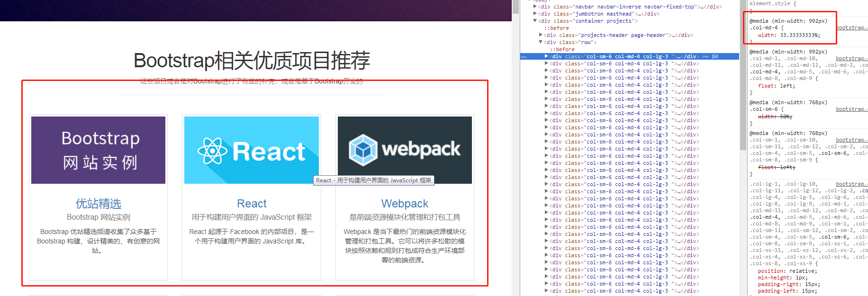Image resolution: width=868 pixels, height=296 pixels.
Task: Open bootstrap source link beside .col-md-1 rule
Action: click(851, 58)
